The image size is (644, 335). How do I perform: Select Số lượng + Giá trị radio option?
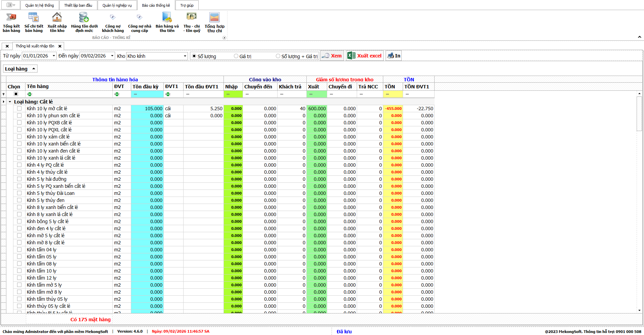click(278, 56)
